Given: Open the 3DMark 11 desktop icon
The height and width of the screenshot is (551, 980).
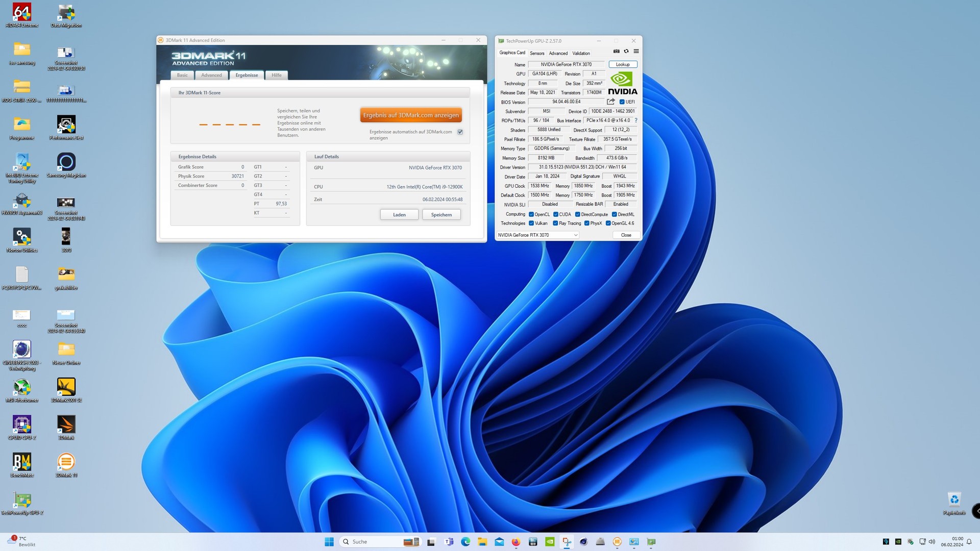Looking at the screenshot, I should click(66, 465).
